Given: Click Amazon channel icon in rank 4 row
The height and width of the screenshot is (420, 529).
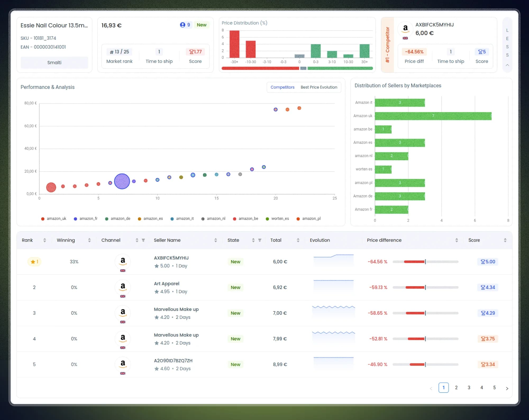Looking at the screenshot, I should (123, 338).
